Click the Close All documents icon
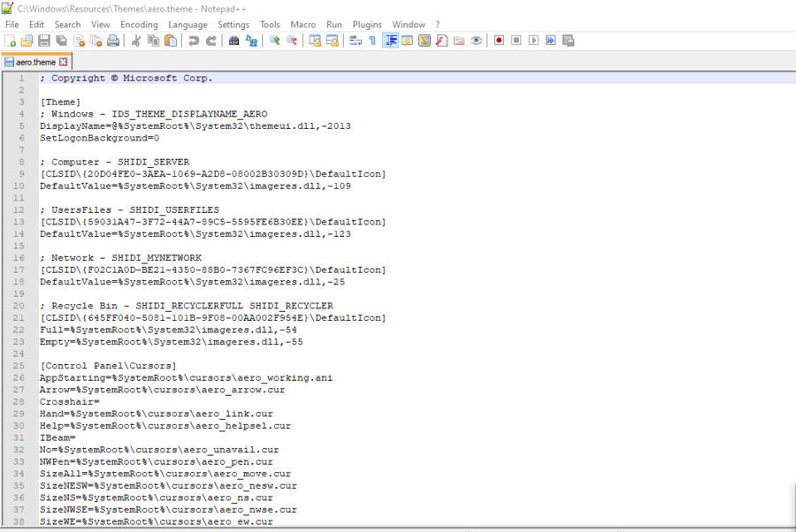 click(x=96, y=41)
